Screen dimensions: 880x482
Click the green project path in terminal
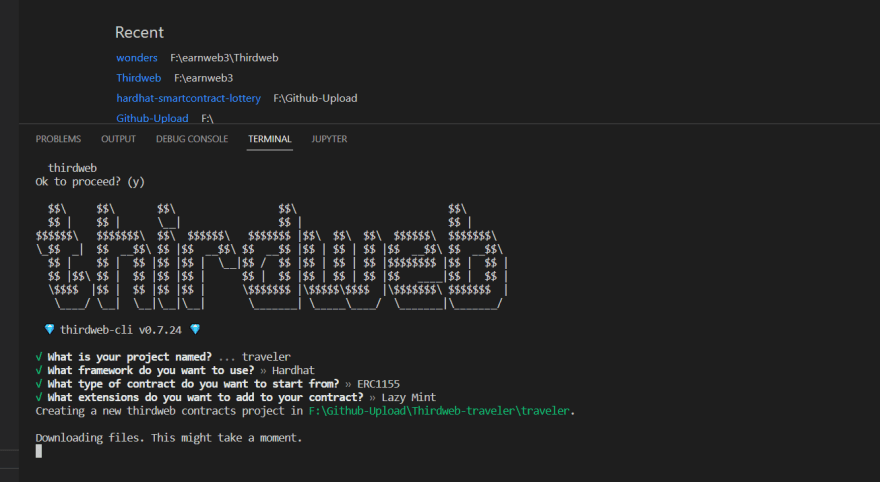tap(439, 411)
